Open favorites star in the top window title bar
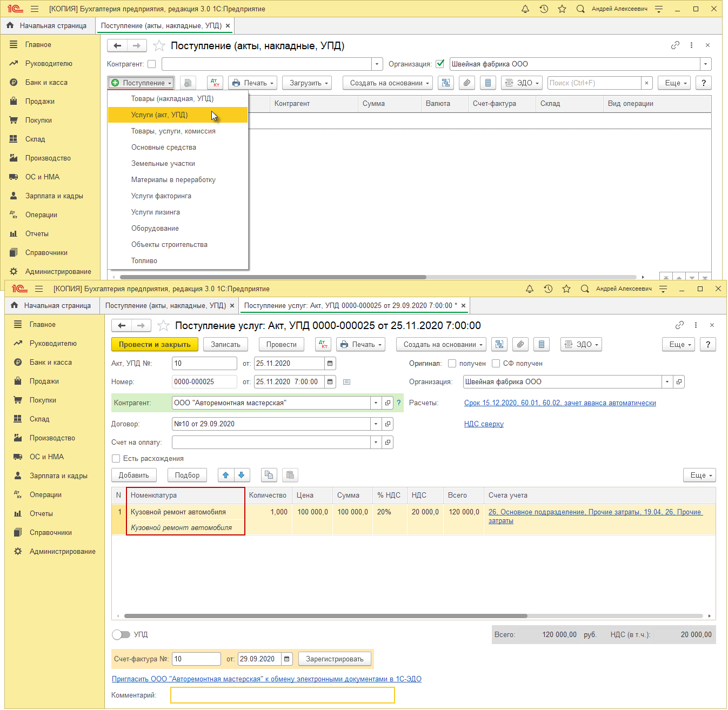The height and width of the screenshot is (710, 728). [x=562, y=9]
